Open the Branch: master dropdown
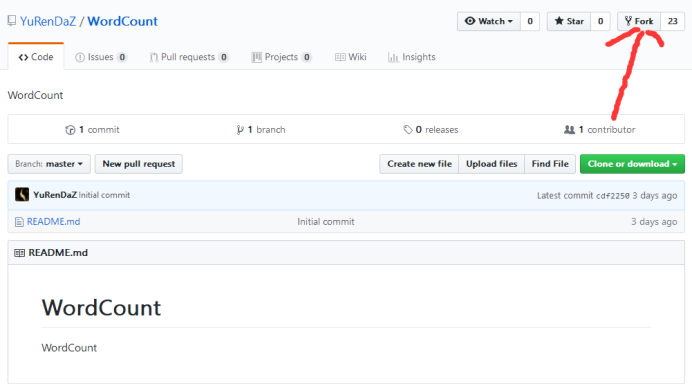 tap(49, 164)
